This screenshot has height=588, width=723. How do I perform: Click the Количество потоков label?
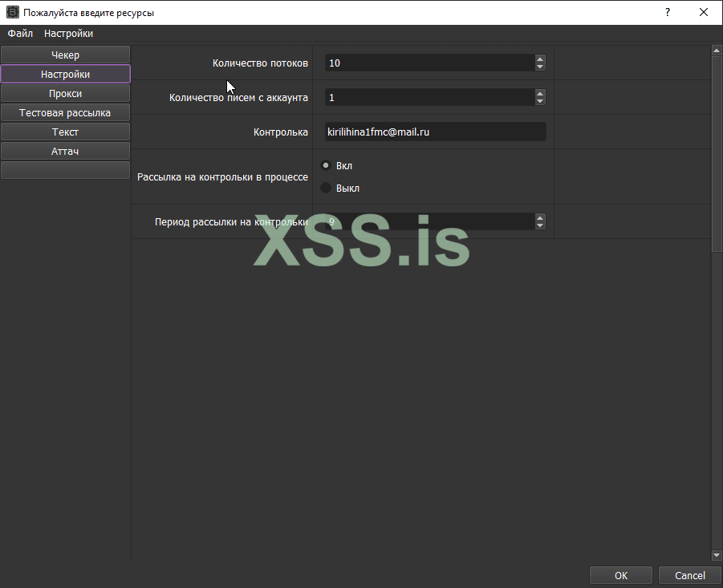(x=260, y=63)
